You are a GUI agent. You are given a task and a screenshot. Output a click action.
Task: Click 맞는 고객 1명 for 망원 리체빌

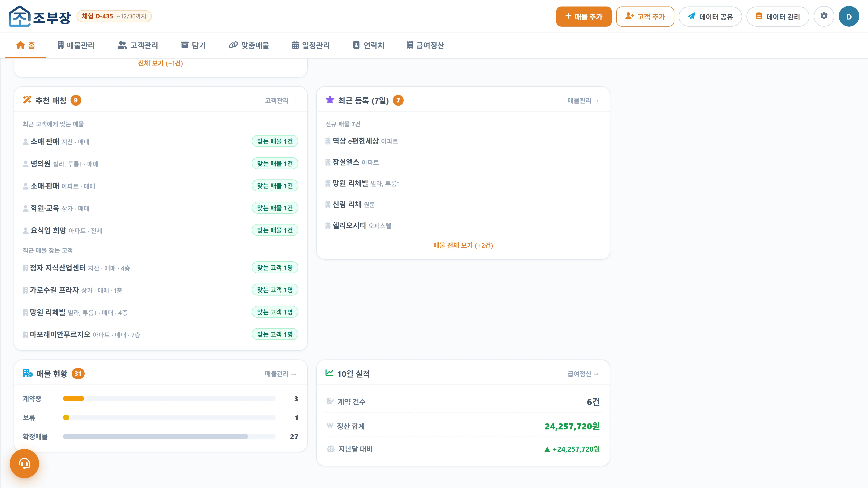[275, 312]
